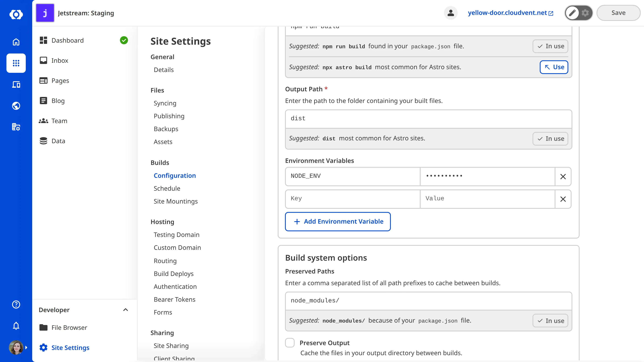Use the npx astro build suggestion

click(554, 67)
